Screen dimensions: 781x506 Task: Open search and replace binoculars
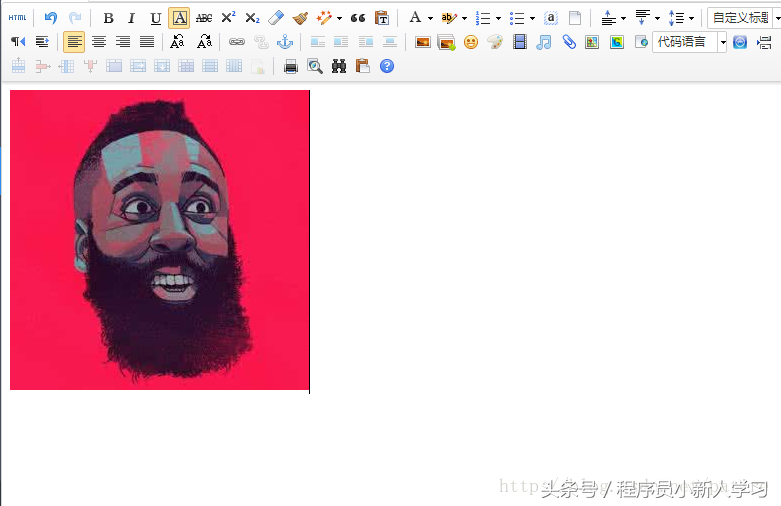tap(339, 66)
